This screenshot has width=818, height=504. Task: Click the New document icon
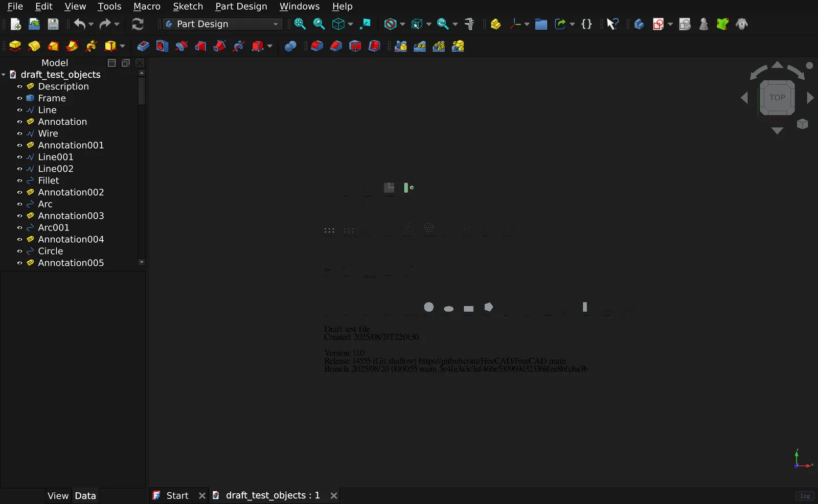[x=15, y=24]
